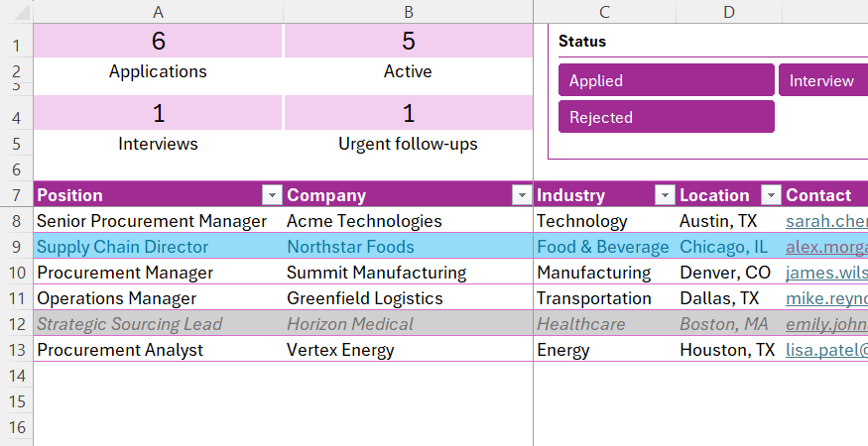868x446 pixels.
Task: Open the Company column filter dropdown
Action: (522, 195)
